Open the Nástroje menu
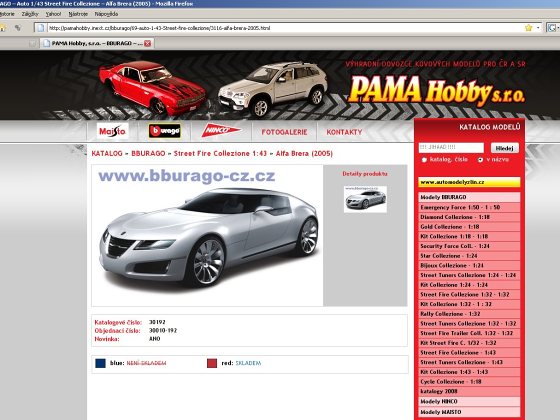This screenshot has height=420, width=560. 78,14
